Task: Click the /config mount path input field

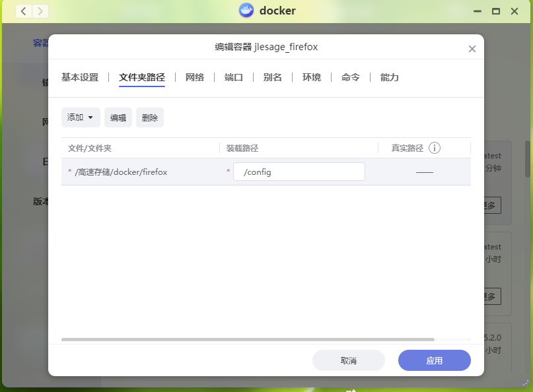Action: point(299,172)
